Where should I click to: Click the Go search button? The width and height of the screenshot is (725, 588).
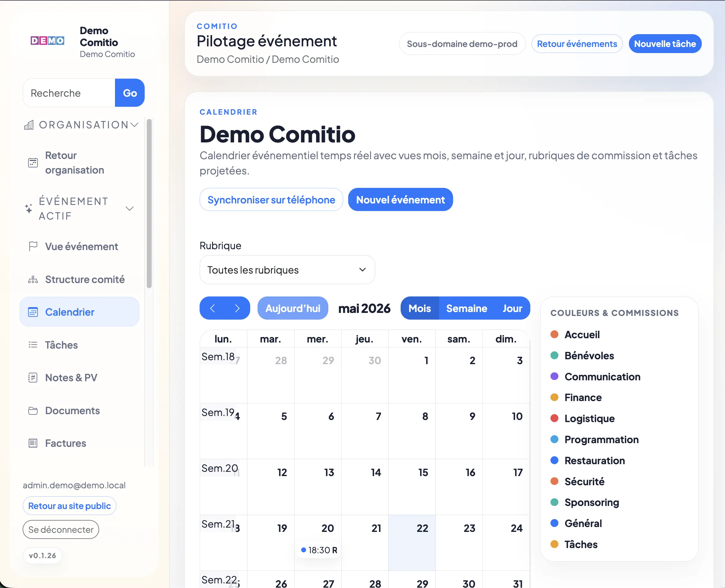click(130, 93)
